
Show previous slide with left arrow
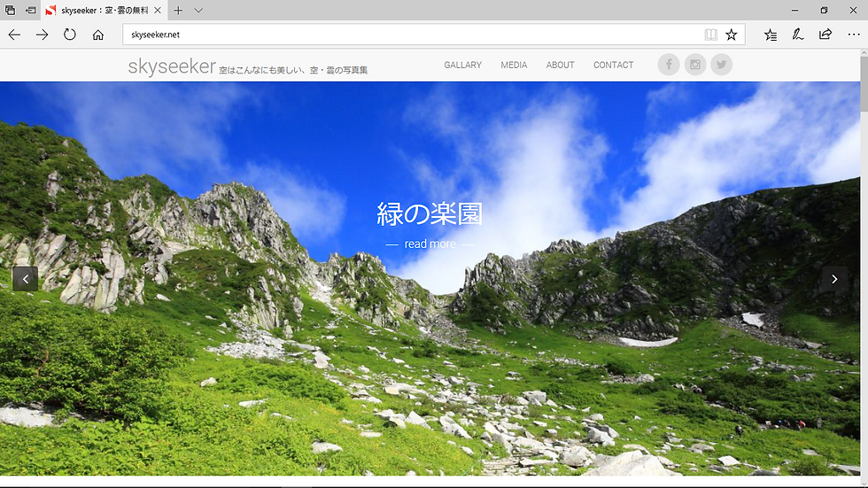26,279
